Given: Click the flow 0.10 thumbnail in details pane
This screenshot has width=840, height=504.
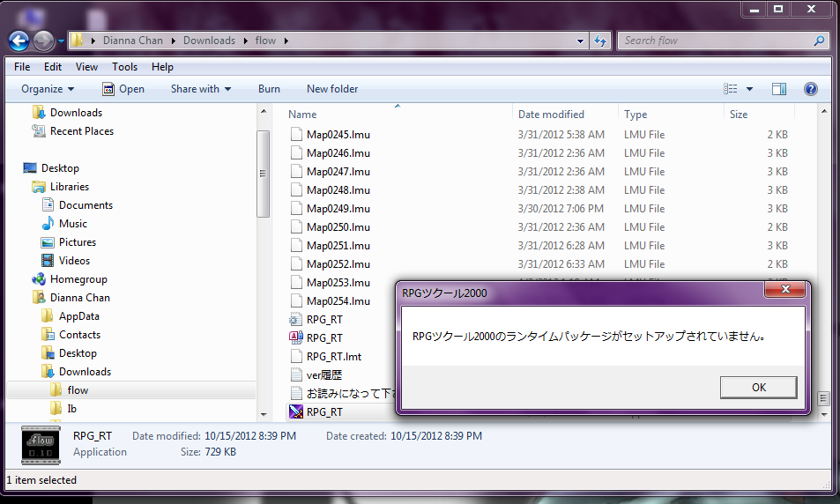Looking at the screenshot, I should (x=41, y=445).
